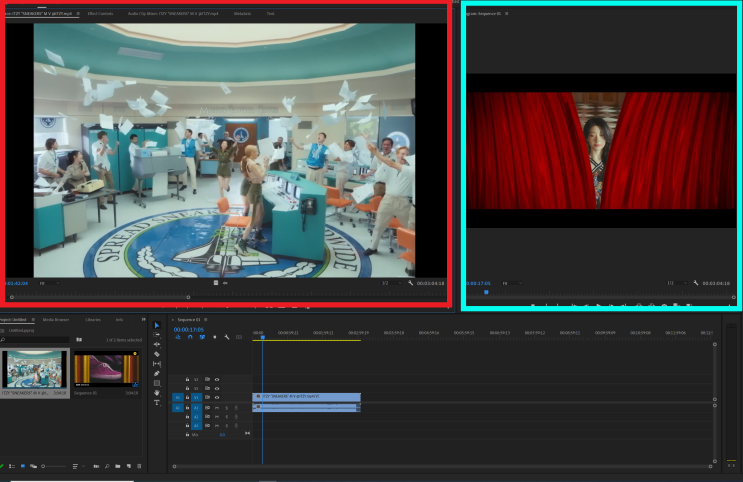Image resolution: width=743 pixels, height=482 pixels.
Task: Open Source monitor playback resolution dropdown
Action: click(x=391, y=283)
